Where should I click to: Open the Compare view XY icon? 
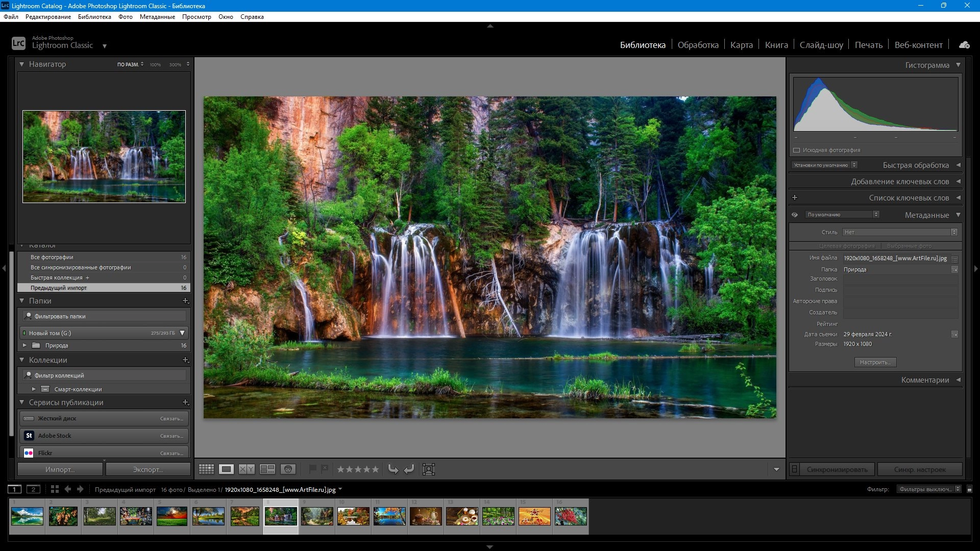pos(247,469)
